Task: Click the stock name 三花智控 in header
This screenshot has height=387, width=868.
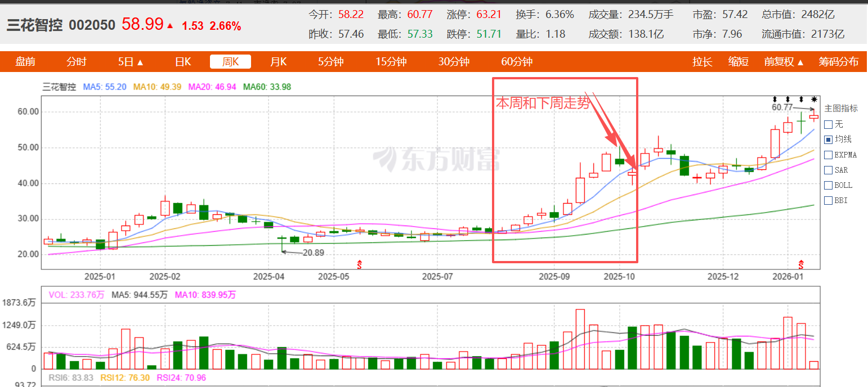Action: click(35, 25)
